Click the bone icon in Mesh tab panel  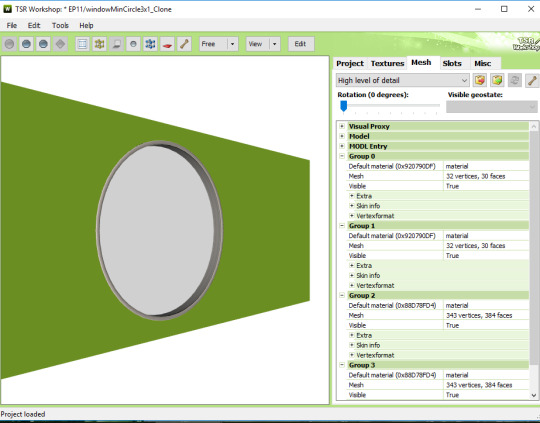(532, 80)
